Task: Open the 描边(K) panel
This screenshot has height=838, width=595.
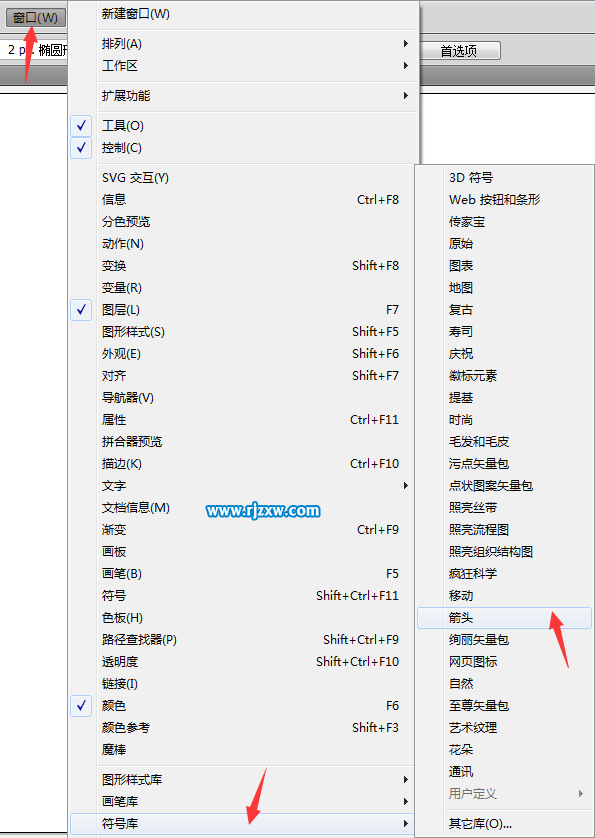Action: pyautogui.click(x=243, y=463)
